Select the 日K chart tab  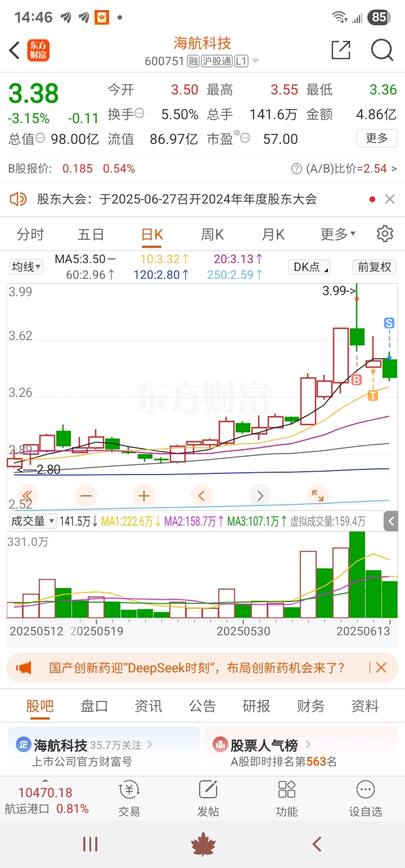pyautogui.click(x=152, y=234)
